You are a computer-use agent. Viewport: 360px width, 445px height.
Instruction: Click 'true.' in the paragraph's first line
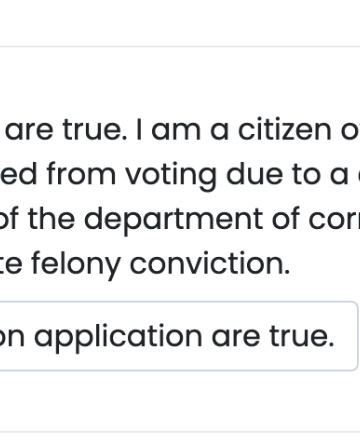95,130
